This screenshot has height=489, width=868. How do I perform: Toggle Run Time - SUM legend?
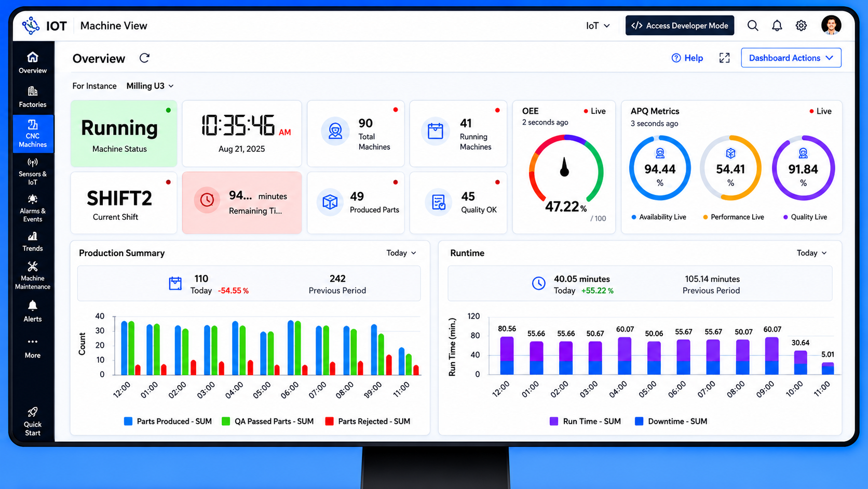point(585,421)
